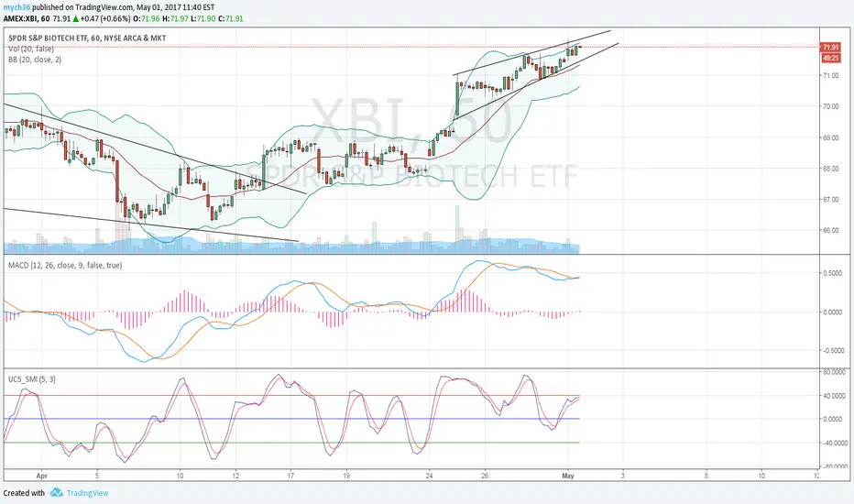Click the MACD (12, 26, close, 9) label
Screen dimensions: 854x504
click(x=65, y=266)
